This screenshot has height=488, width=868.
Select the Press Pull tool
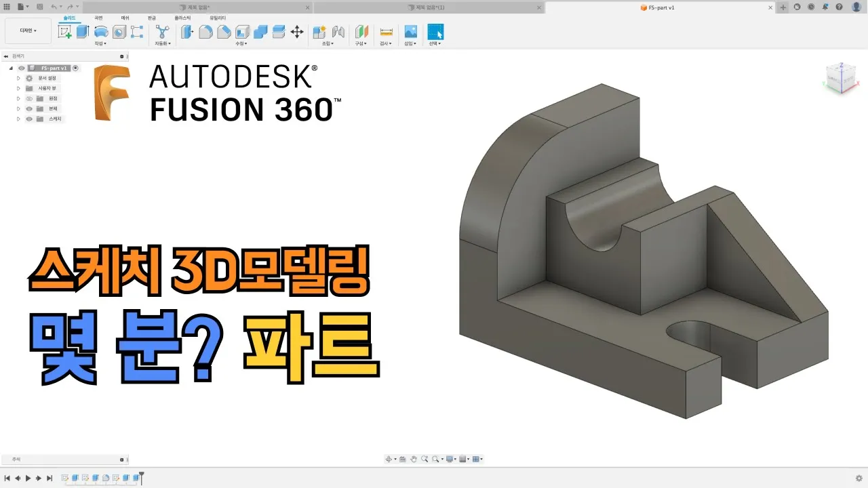click(187, 32)
